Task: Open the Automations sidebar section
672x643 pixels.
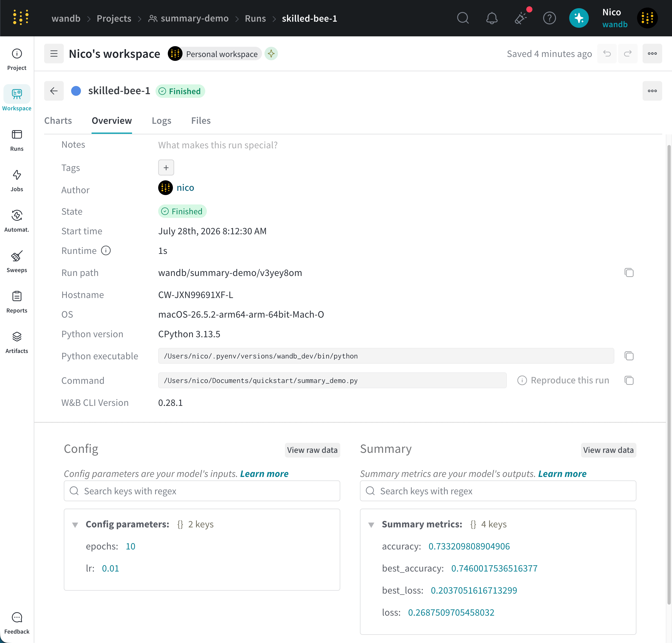Action: coord(17,221)
